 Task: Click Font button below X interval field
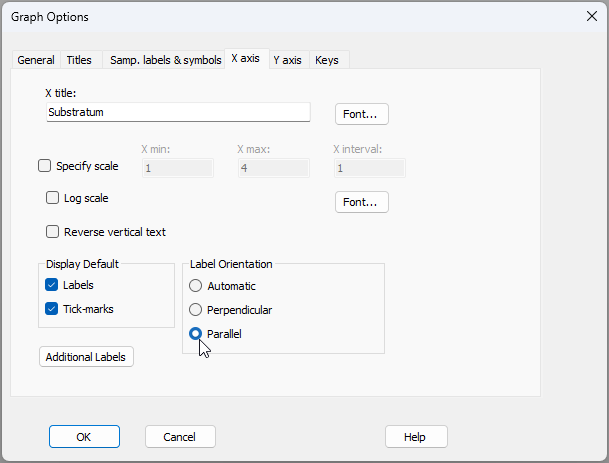361,202
